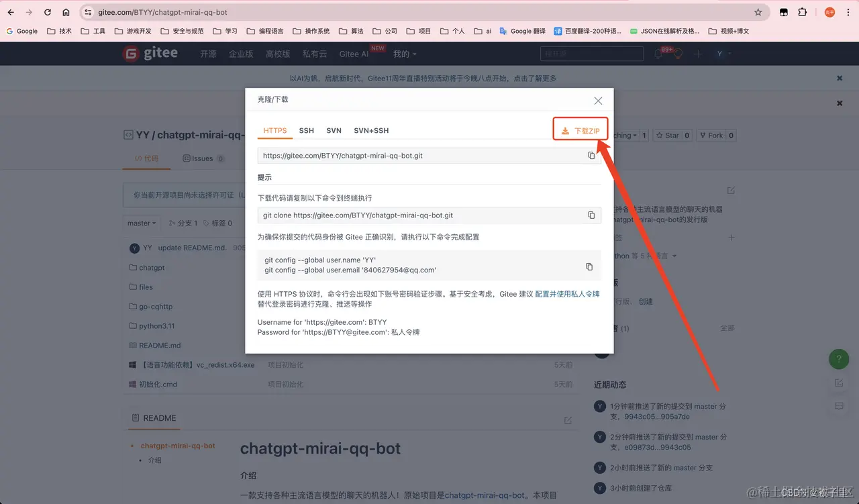Switch to the SSH tab
The height and width of the screenshot is (504, 859).
pyautogui.click(x=306, y=130)
